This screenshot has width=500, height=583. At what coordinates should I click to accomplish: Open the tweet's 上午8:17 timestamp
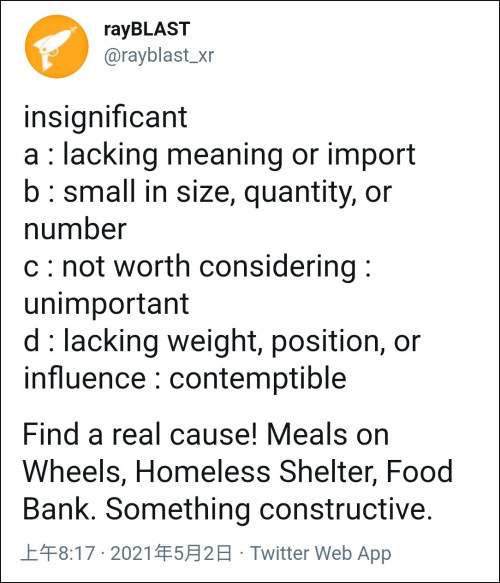click(58, 553)
